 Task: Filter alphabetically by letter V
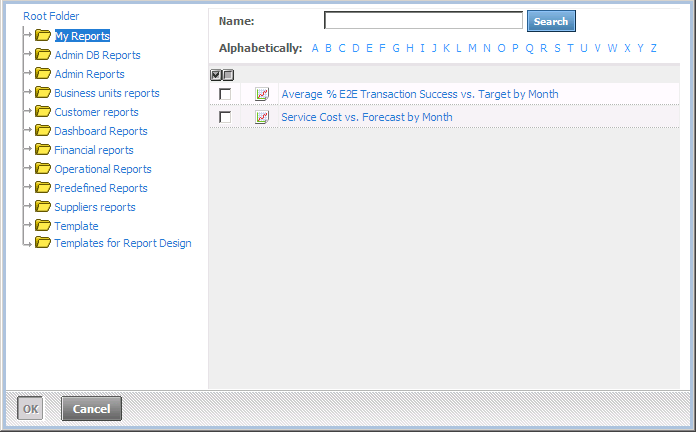pos(597,48)
